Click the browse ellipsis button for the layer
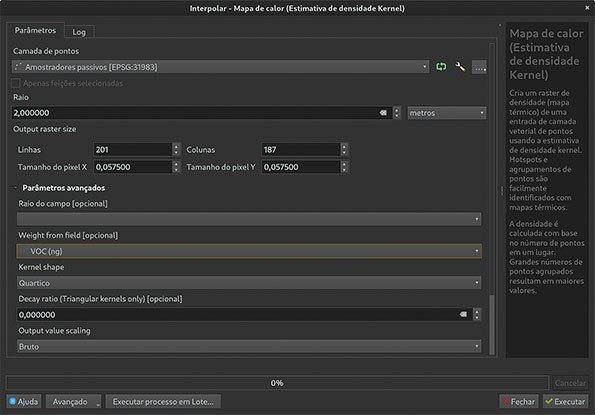The width and height of the screenshot is (595, 415). pos(479,67)
